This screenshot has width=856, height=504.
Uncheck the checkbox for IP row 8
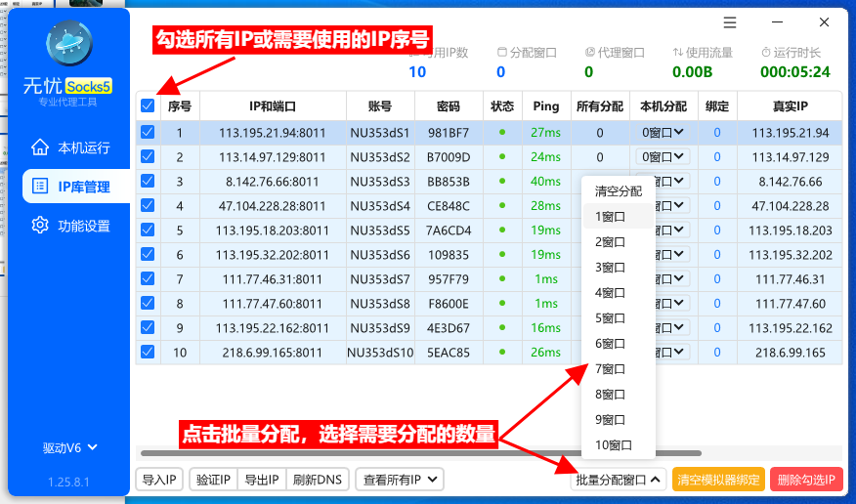(148, 303)
